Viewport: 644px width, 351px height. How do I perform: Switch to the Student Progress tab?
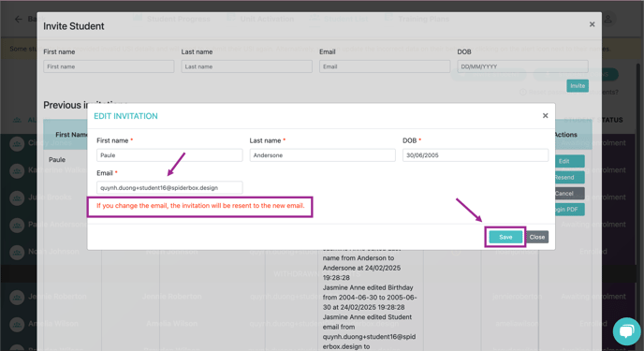pos(171,19)
